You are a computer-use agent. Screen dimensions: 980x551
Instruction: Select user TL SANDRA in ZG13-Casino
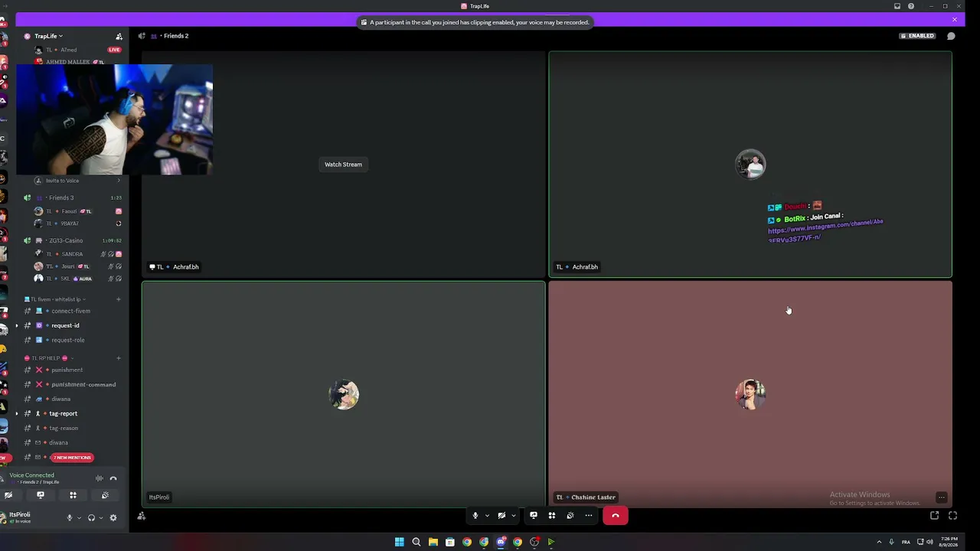point(77,254)
